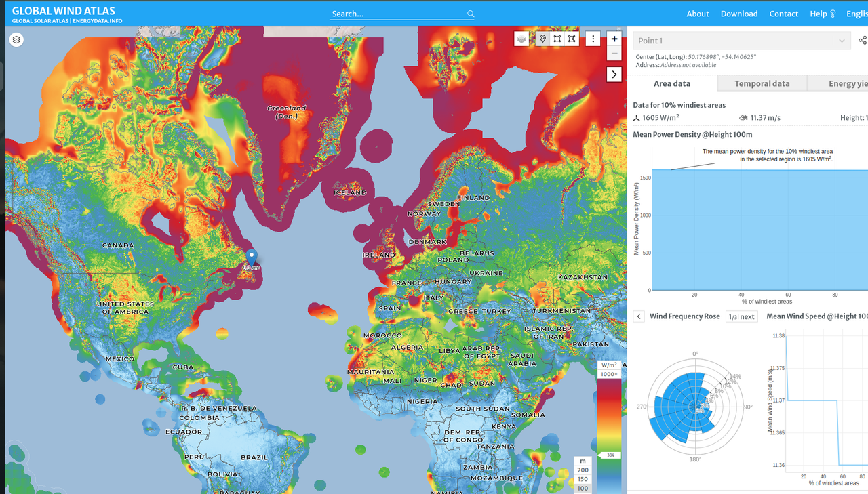Open the base map layers selector
This screenshot has width=868, height=494.
point(521,39)
